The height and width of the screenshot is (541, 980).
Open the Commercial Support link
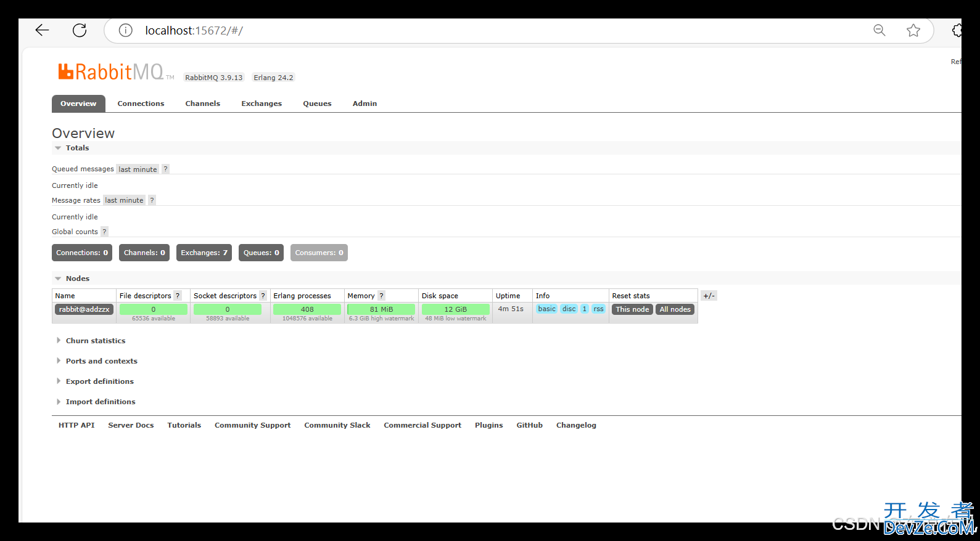[x=422, y=425]
